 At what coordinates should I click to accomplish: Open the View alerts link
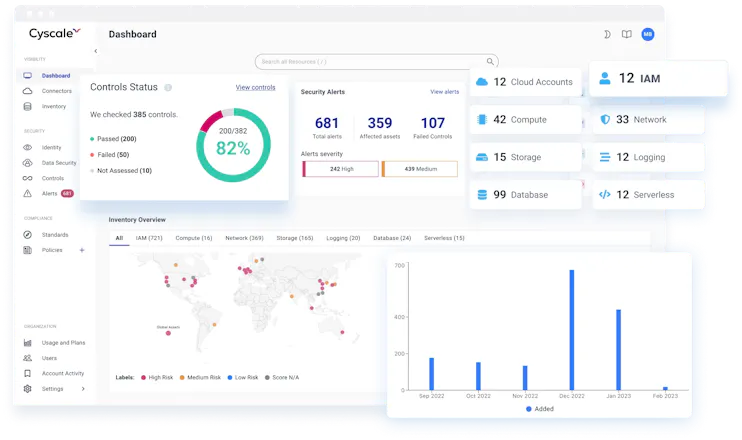pos(444,92)
